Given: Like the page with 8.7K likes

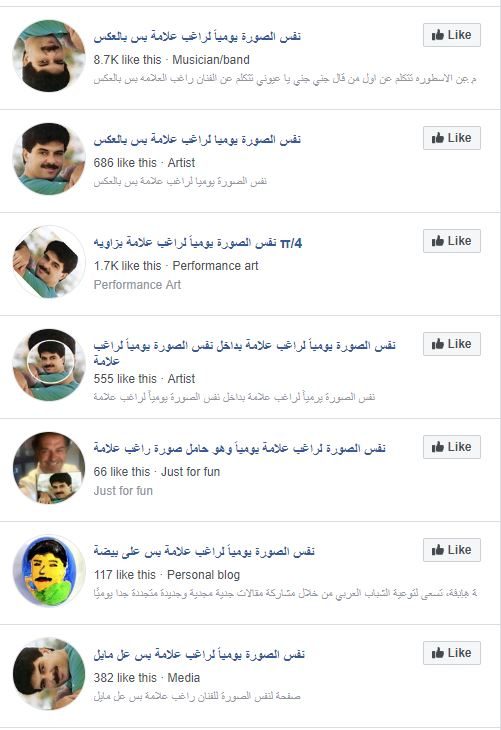Looking at the screenshot, I should pos(452,35).
